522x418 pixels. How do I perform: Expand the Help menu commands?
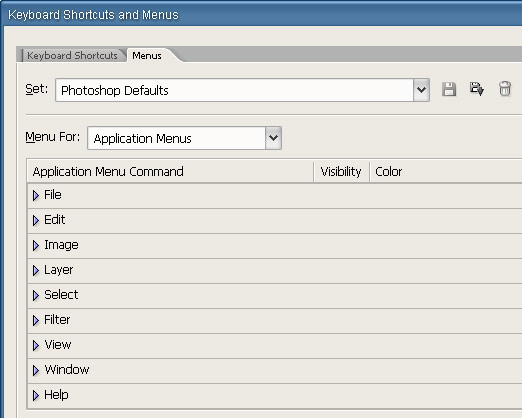coord(36,395)
